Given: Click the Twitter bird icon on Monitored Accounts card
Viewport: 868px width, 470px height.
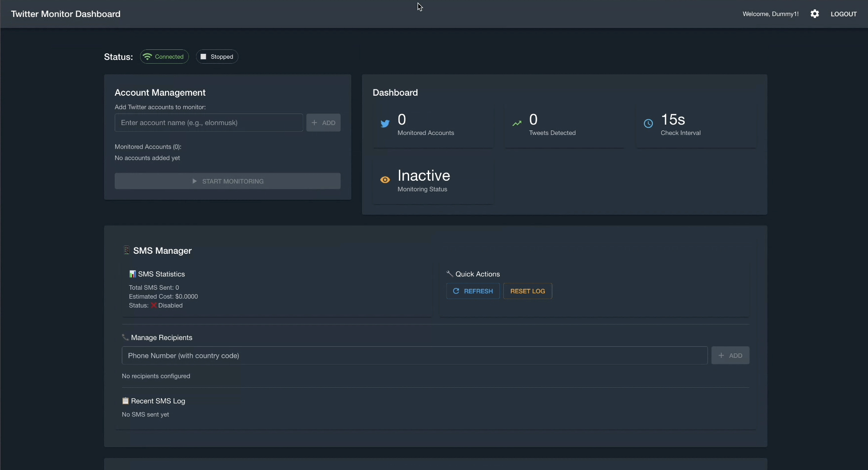Looking at the screenshot, I should [385, 124].
